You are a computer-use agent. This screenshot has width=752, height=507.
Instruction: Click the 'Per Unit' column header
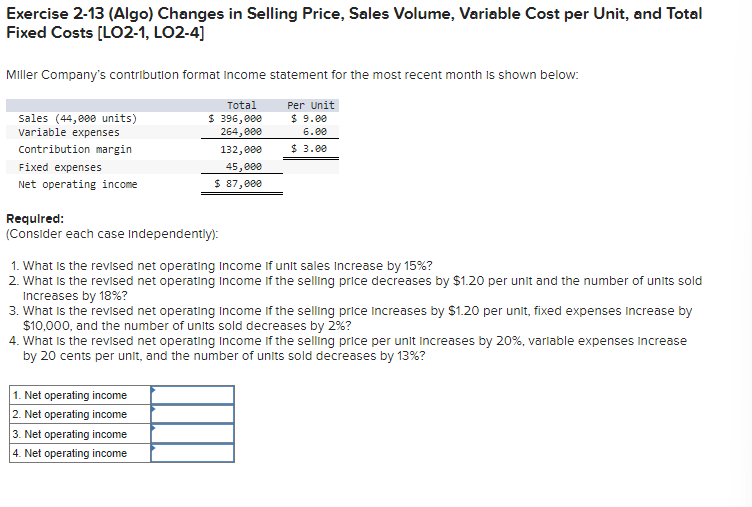click(311, 105)
